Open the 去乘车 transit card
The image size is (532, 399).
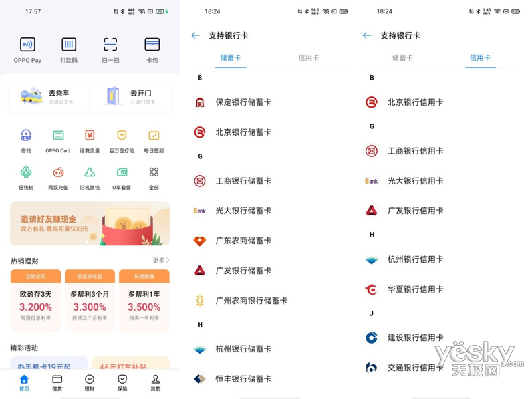(49, 96)
